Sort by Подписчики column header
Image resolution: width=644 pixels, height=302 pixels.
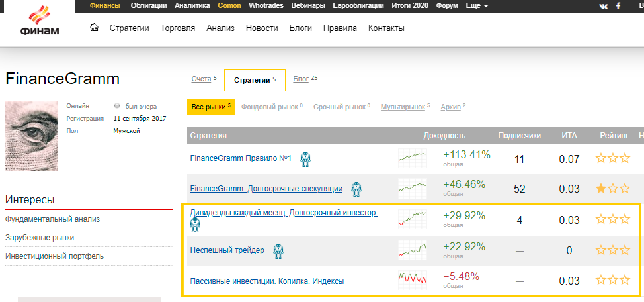pos(519,136)
